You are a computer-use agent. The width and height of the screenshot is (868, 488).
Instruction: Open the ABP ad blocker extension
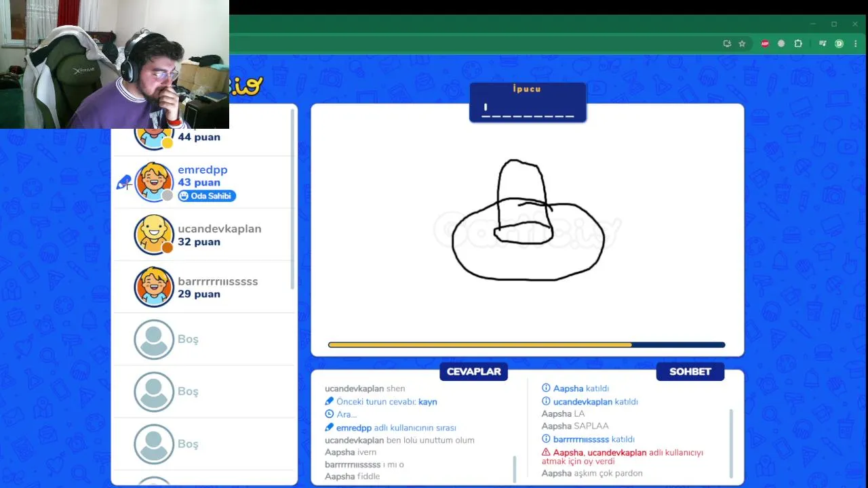765,43
